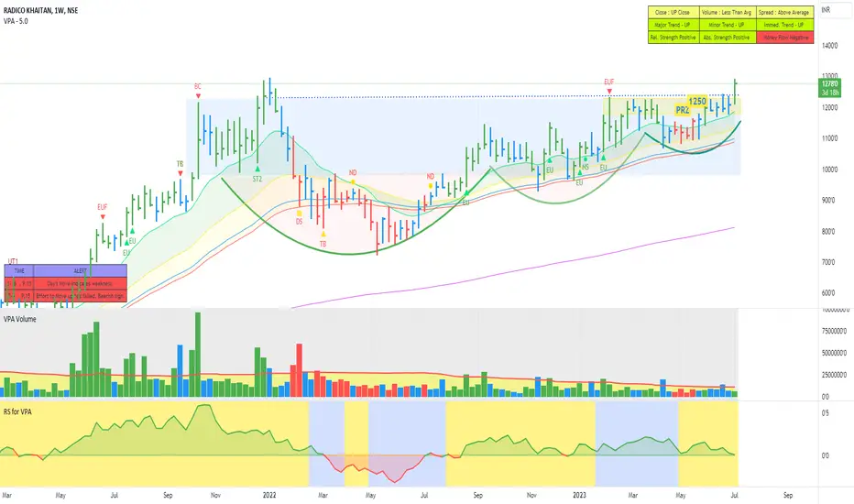Screen dimensions: 854x504
Task: Click the yellow TB triangle below bars
Action: tap(323, 235)
